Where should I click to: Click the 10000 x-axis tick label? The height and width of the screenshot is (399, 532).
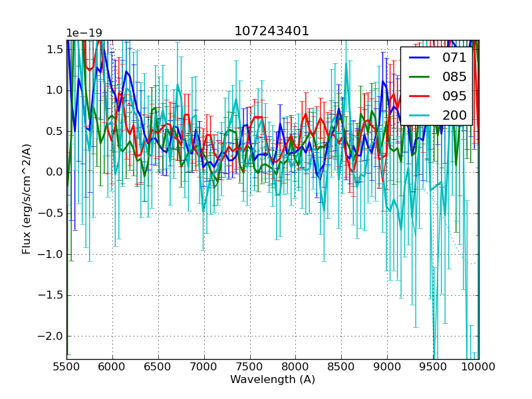(479, 366)
